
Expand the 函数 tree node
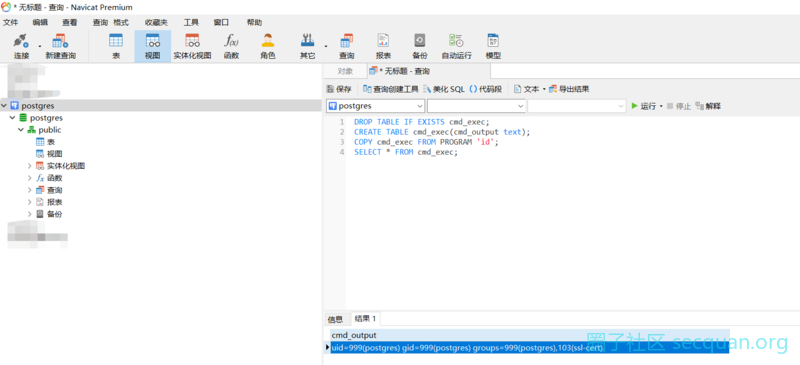[30, 178]
